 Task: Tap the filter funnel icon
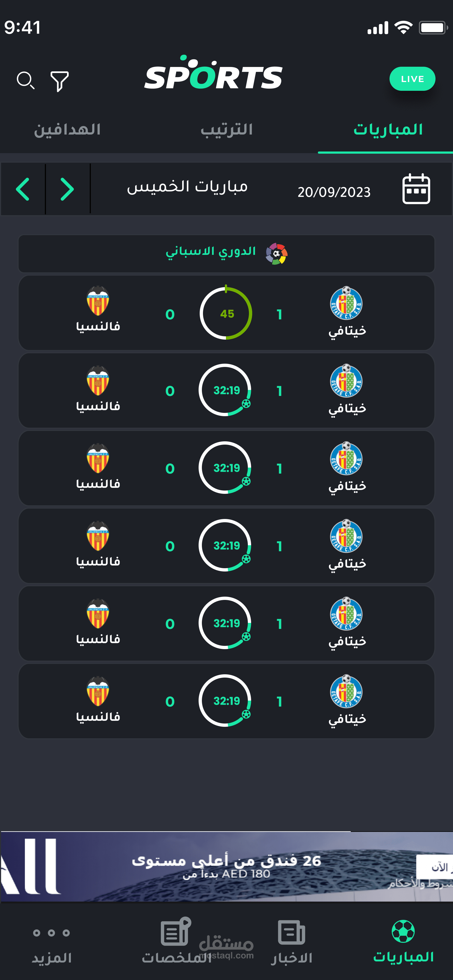pyautogui.click(x=59, y=81)
